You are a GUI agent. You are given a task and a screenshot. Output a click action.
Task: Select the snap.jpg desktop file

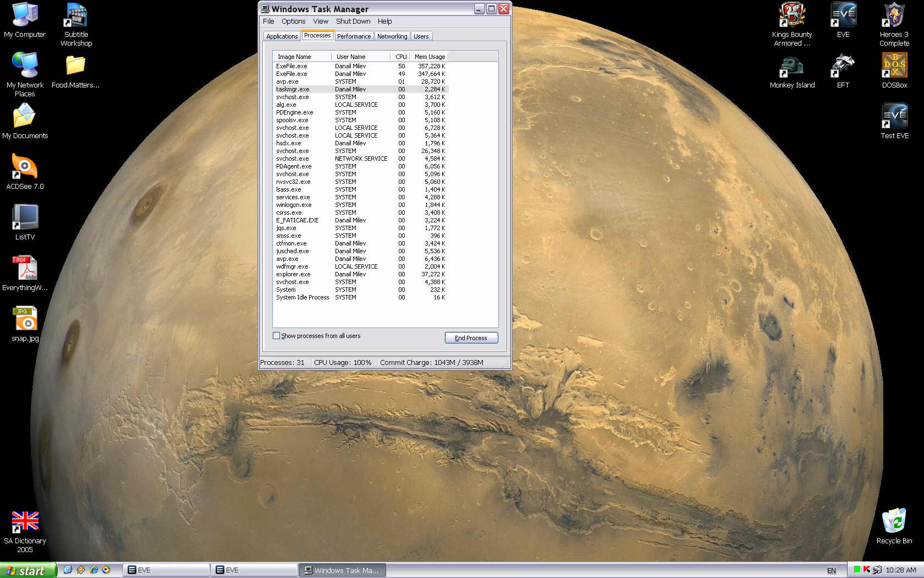[25, 319]
